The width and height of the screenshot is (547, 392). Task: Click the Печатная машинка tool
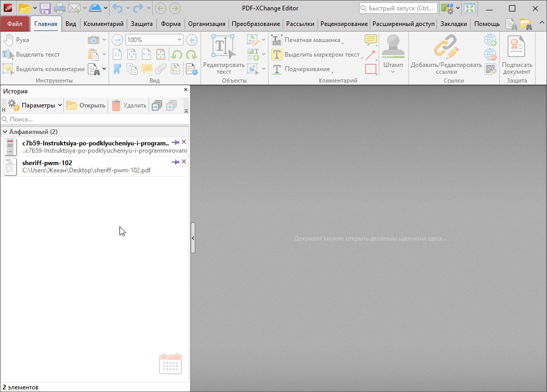tap(306, 40)
